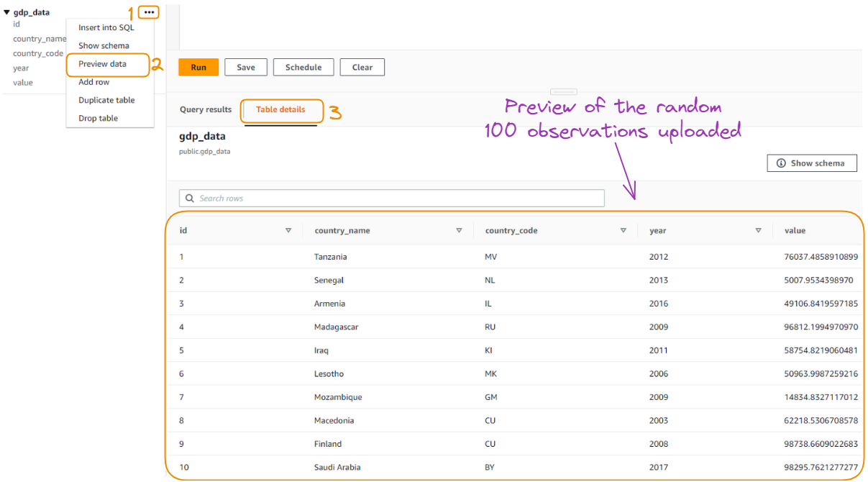Image resolution: width=868 pixels, height=482 pixels.
Task: Click the year 2017 cell
Action: pos(659,467)
